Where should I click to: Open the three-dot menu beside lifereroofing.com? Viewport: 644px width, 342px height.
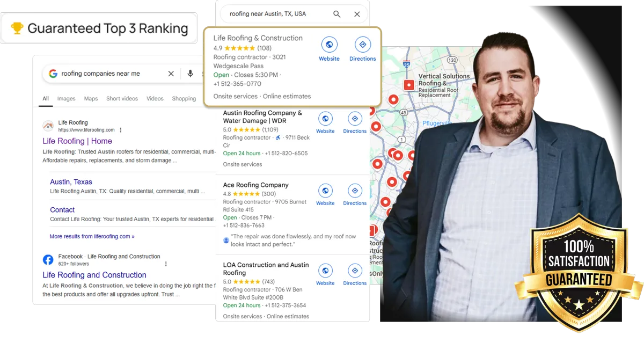[x=121, y=130]
